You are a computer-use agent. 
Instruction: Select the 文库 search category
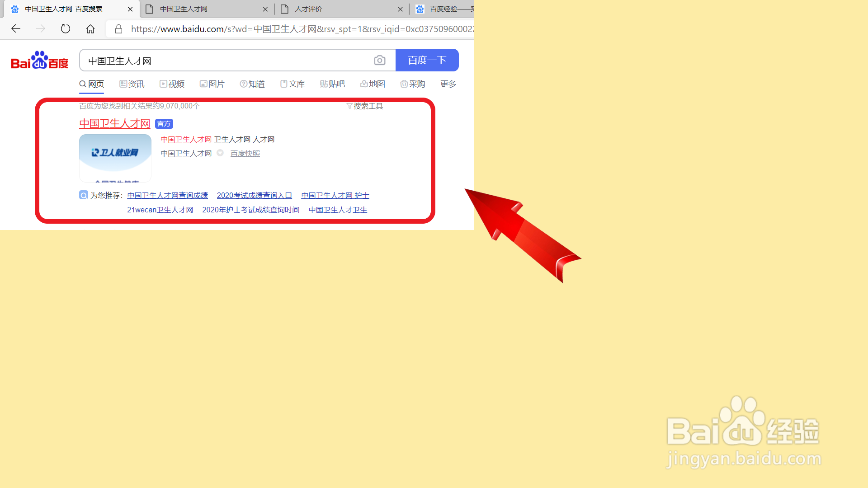[292, 84]
